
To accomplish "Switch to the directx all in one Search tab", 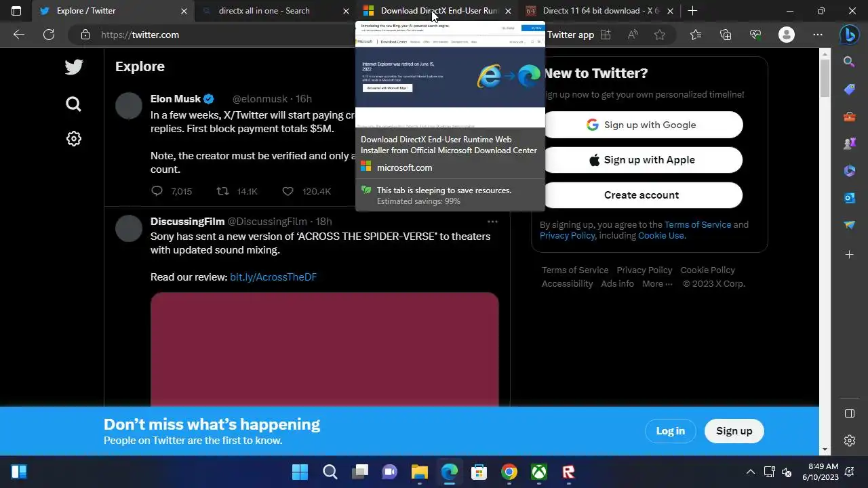I will [275, 11].
